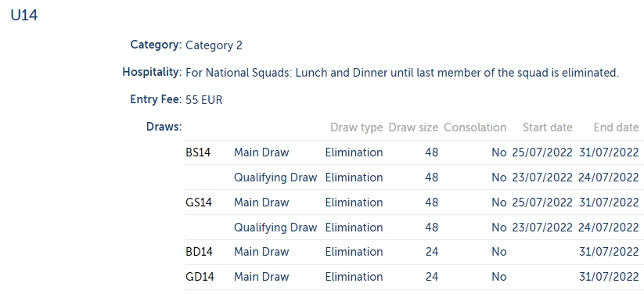Screen dimensions: 644x294
Task: Click the U14 section heading
Action: click(x=24, y=16)
